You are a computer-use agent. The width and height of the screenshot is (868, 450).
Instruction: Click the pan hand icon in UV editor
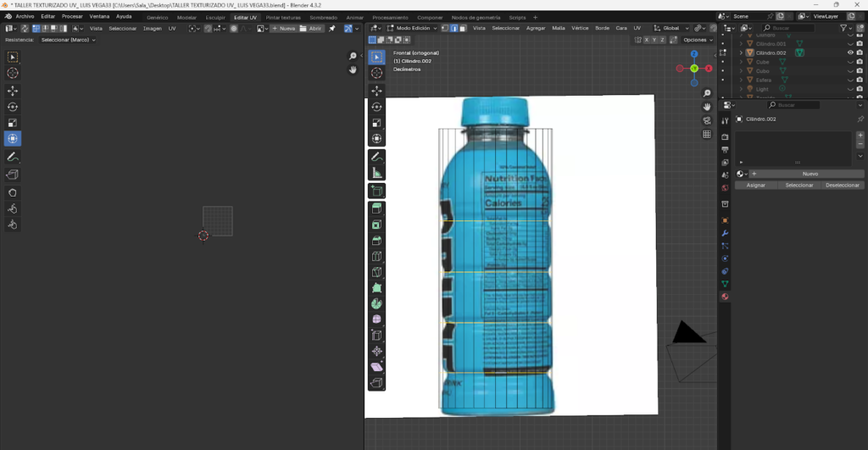353,69
